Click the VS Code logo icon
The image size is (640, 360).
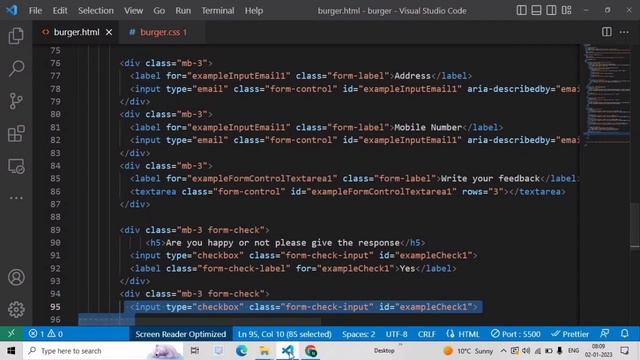12,10
